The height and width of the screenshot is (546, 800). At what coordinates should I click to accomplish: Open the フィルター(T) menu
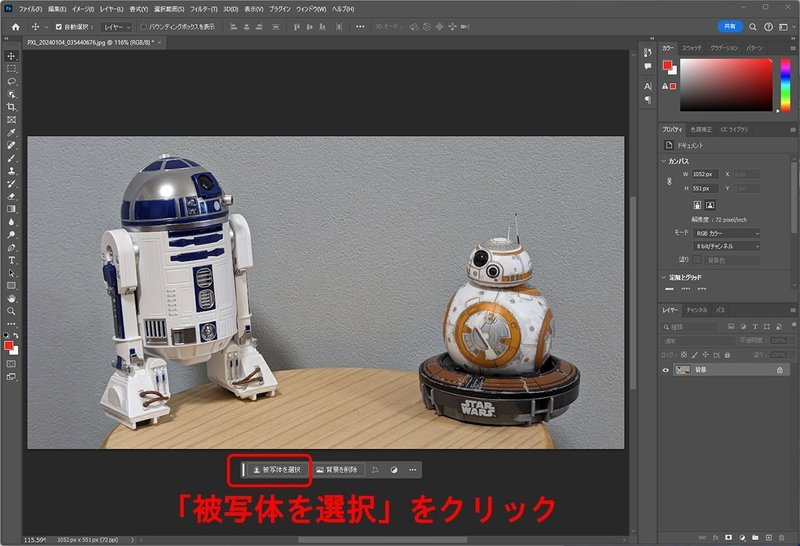point(204,9)
